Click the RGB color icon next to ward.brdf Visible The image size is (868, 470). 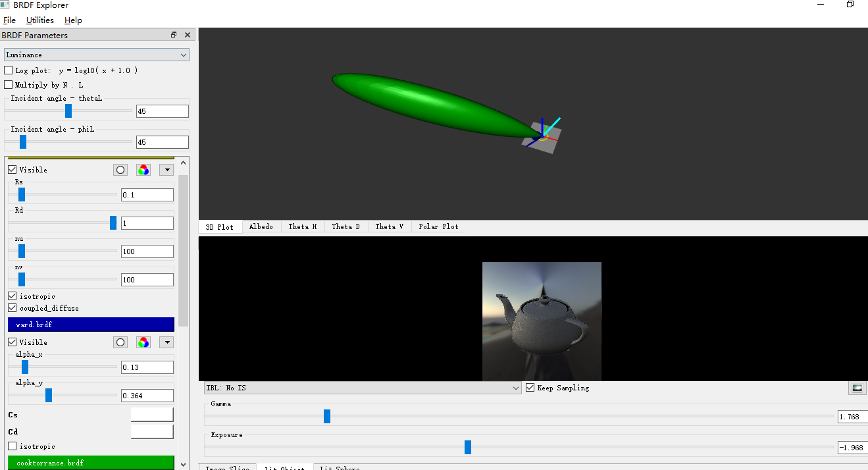pos(143,342)
